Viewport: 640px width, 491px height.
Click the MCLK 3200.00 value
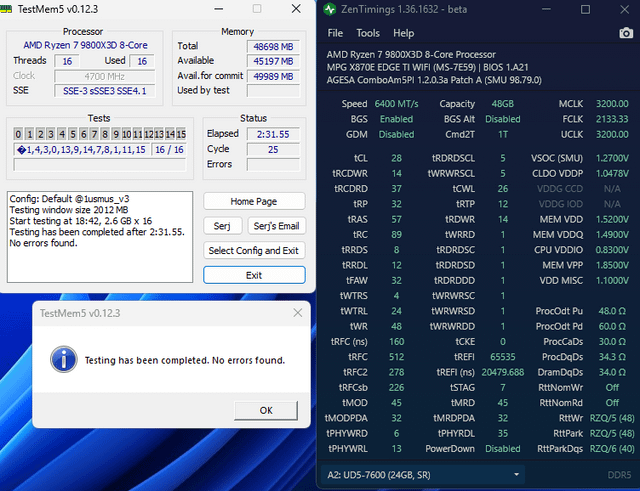point(612,104)
